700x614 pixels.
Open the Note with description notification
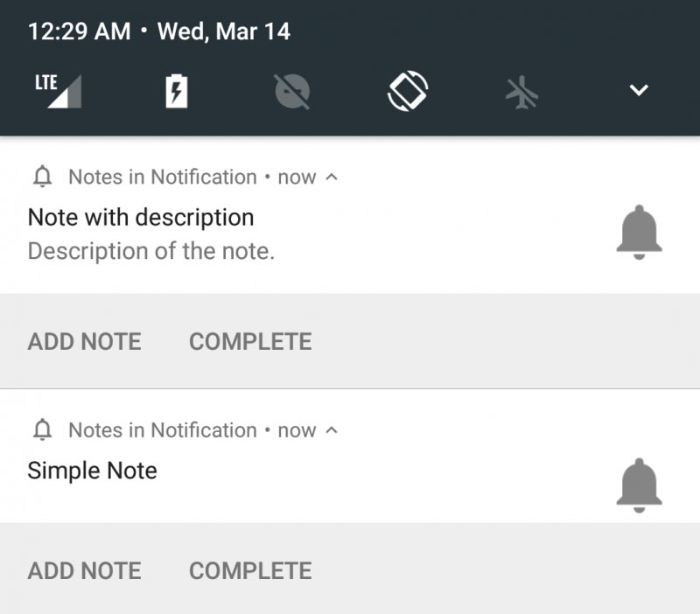pyautogui.click(x=262, y=232)
